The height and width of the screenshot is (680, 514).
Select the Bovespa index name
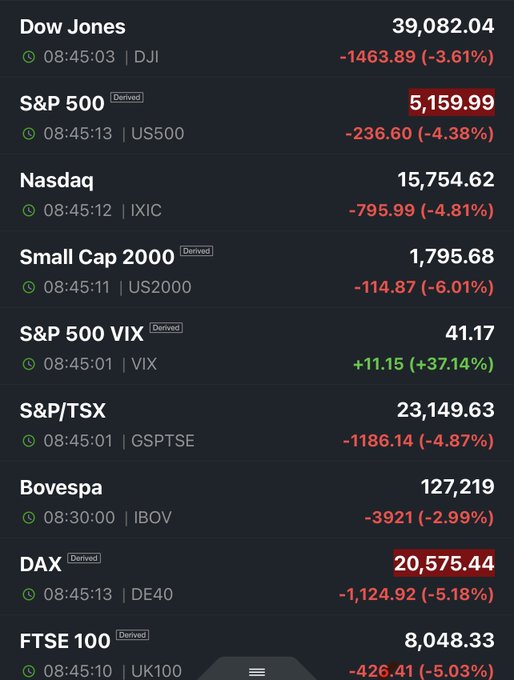coord(61,488)
